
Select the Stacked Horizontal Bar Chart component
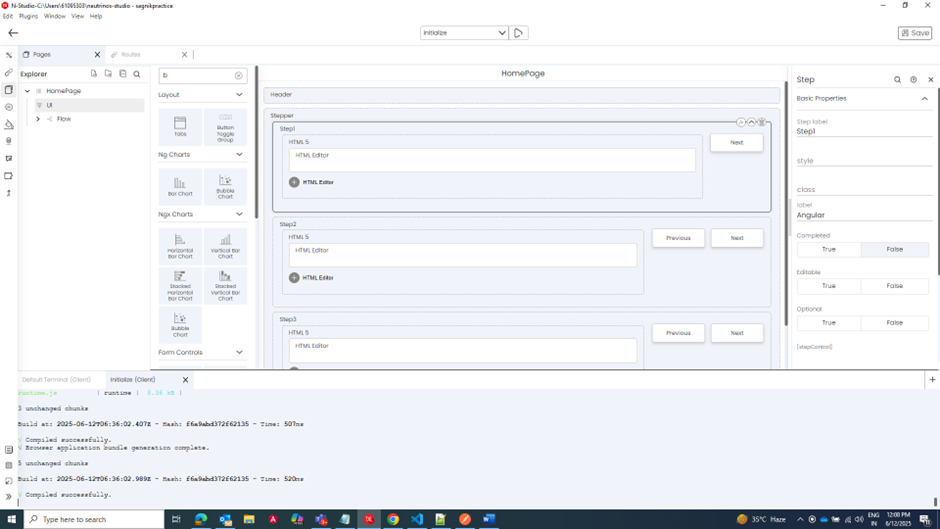pos(180,285)
